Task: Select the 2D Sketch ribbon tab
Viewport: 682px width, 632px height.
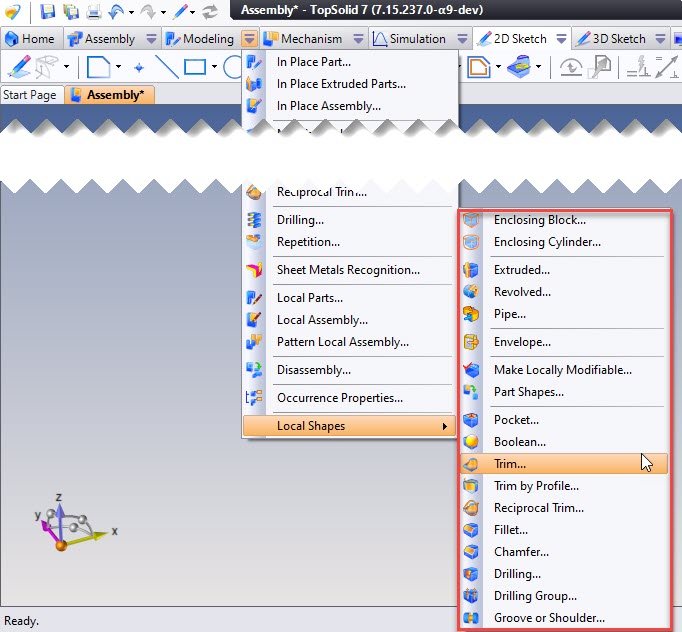Action: pos(512,39)
